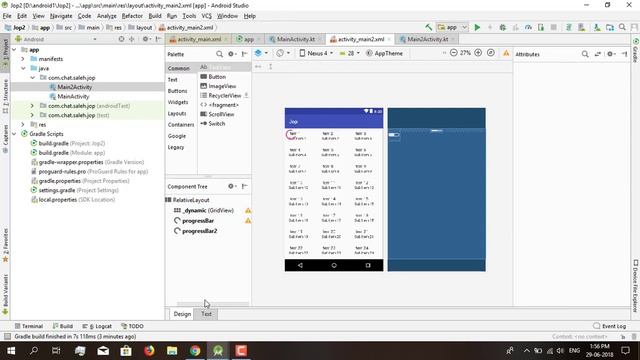Open Attributes panel settings gear
The image size is (640, 360).
click(x=610, y=54)
